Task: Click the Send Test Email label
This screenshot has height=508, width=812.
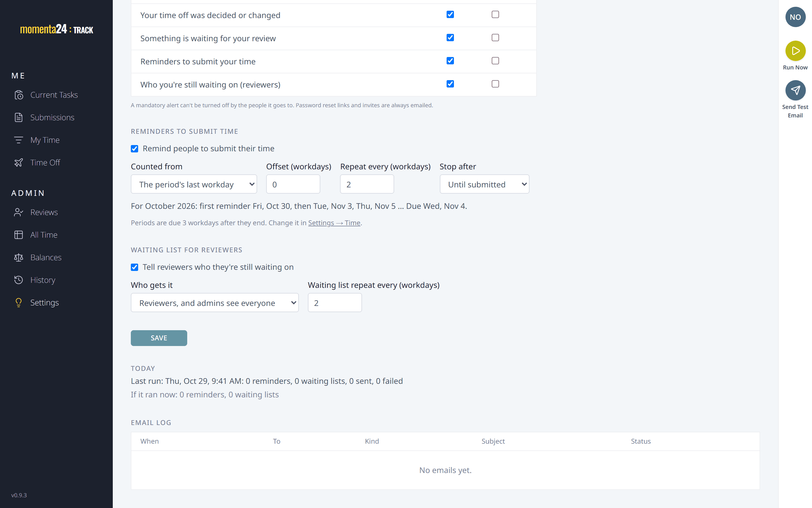Action: tap(795, 111)
